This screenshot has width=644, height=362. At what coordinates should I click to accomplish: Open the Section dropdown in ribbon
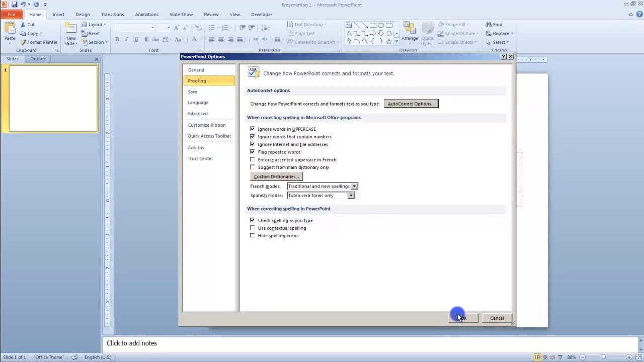95,42
